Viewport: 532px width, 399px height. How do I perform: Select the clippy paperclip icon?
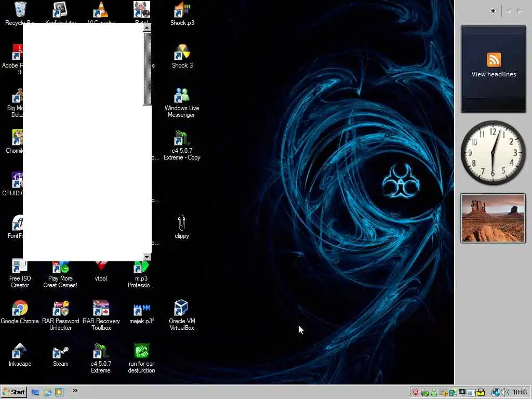(181, 227)
